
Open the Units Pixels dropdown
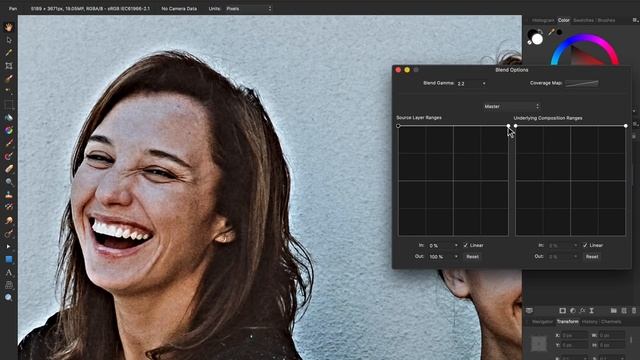[248, 8]
